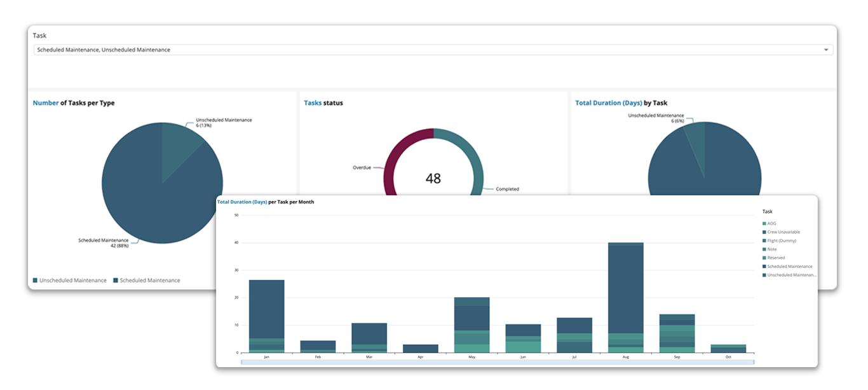Click the 'Task' legend heading in bar chart
868x390 pixels.
pyautogui.click(x=768, y=211)
